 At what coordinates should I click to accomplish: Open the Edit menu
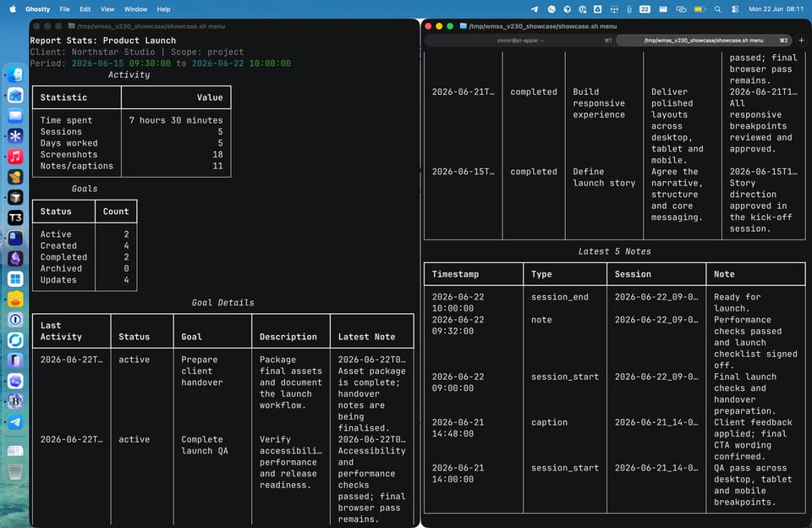(85, 8)
